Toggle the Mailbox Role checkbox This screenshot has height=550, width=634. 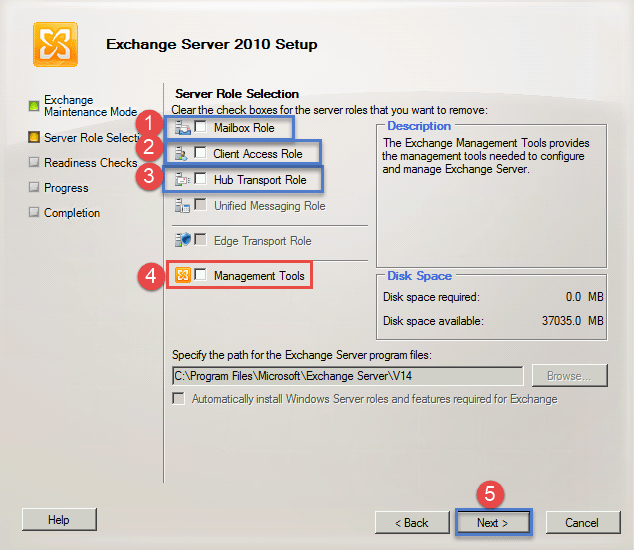pos(201,128)
